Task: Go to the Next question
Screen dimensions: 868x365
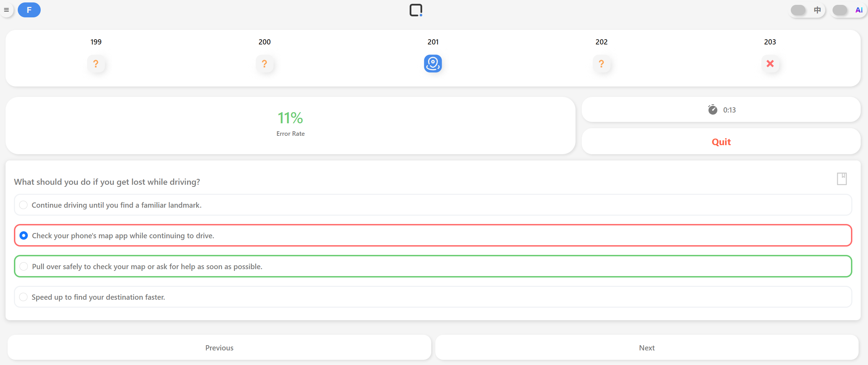Action: pos(646,348)
